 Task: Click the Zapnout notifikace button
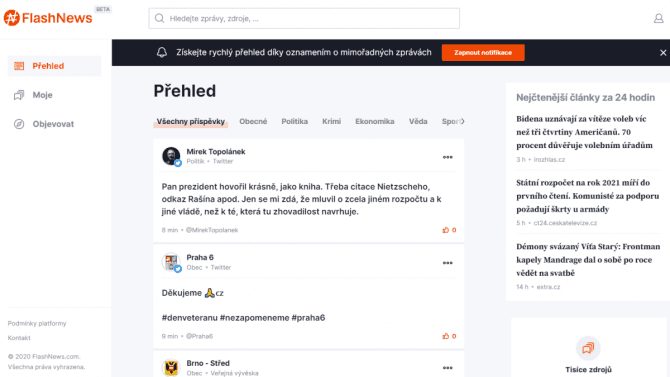coord(483,53)
